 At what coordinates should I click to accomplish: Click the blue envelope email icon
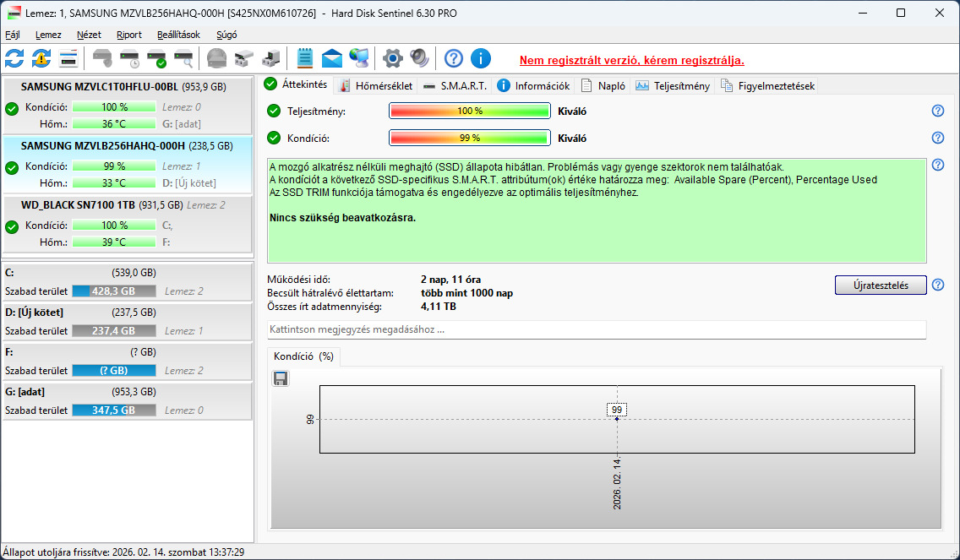(x=332, y=59)
